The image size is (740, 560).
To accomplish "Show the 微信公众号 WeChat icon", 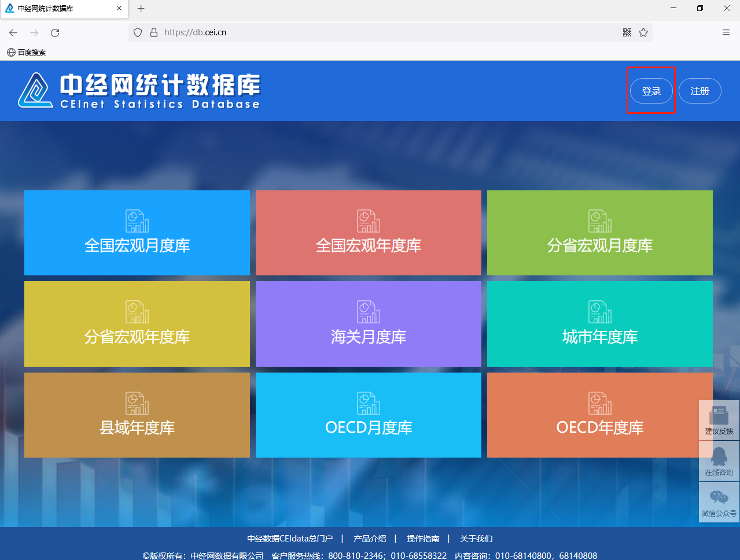I will (719, 502).
